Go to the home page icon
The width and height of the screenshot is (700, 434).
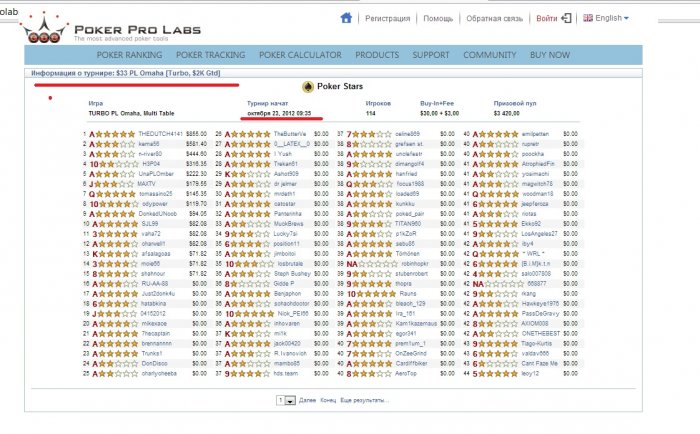[346, 18]
